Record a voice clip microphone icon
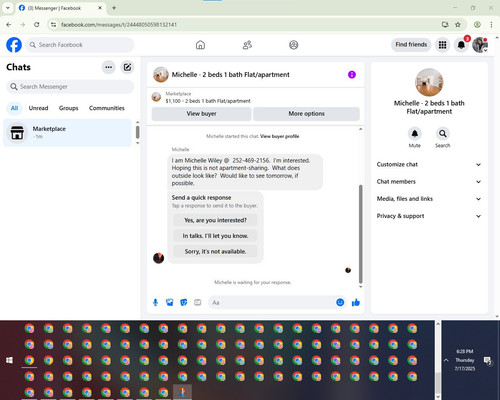Viewport: 500px width, 400px height. [x=155, y=303]
